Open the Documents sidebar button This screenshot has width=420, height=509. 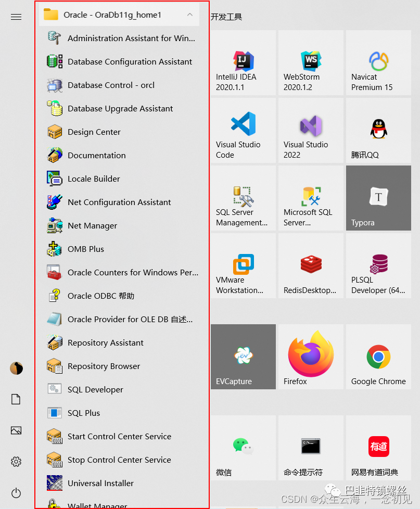pyautogui.click(x=16, y=399)
